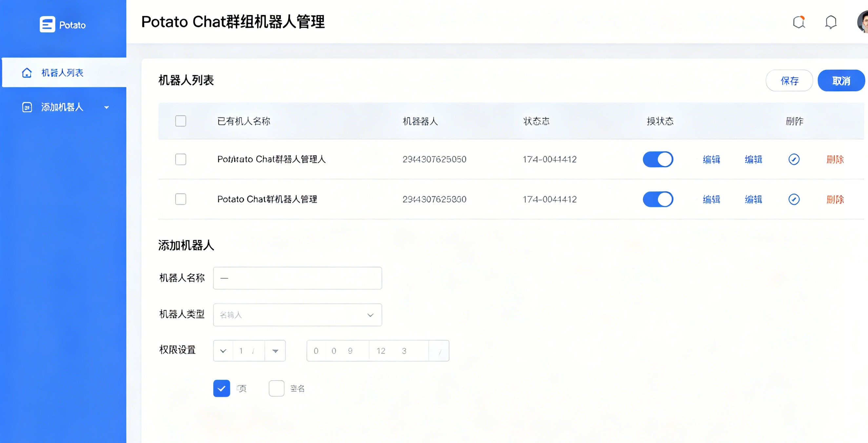The width and height of the screenshot is (868, 443).
Task: Click the Potato logo icon in sidebar
Action: pos(47,25)
